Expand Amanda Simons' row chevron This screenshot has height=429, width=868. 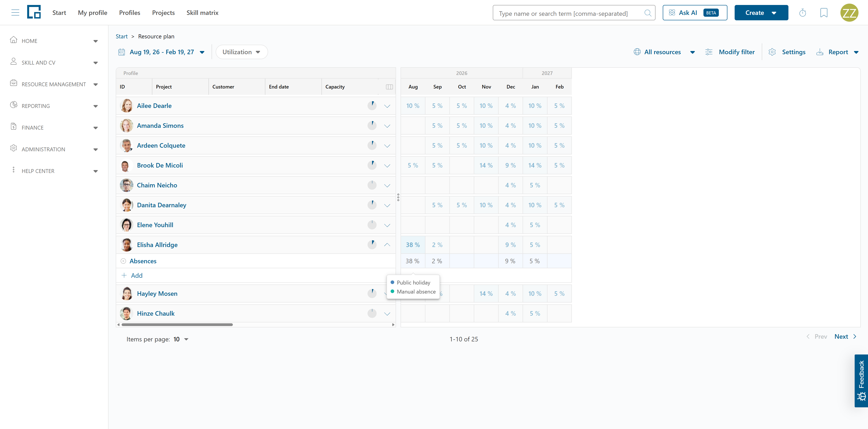coord(387,126)
